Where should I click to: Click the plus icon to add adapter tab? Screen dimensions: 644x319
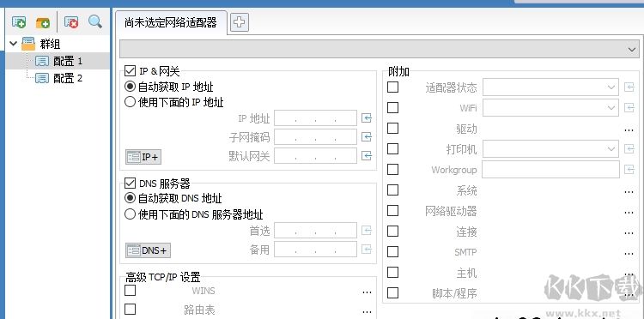coord(239,22)
